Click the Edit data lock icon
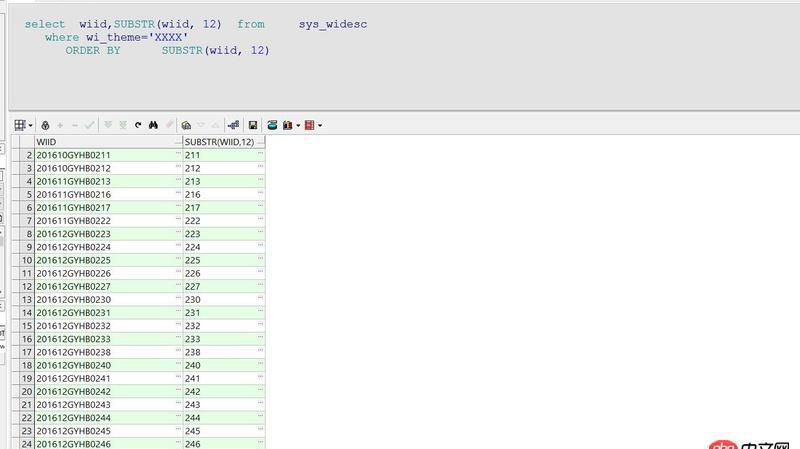This screenshot has height=449, width=800. (x=45, y=125)
